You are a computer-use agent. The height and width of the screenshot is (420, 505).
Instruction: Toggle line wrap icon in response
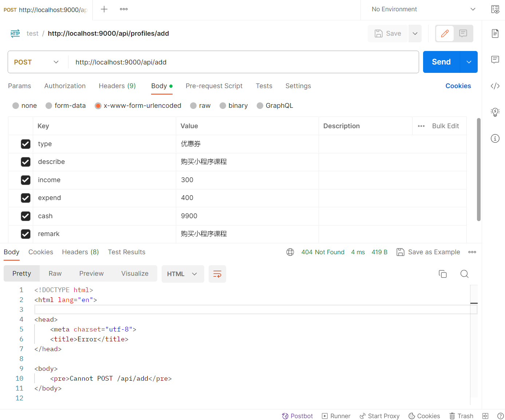coord(217,274)
